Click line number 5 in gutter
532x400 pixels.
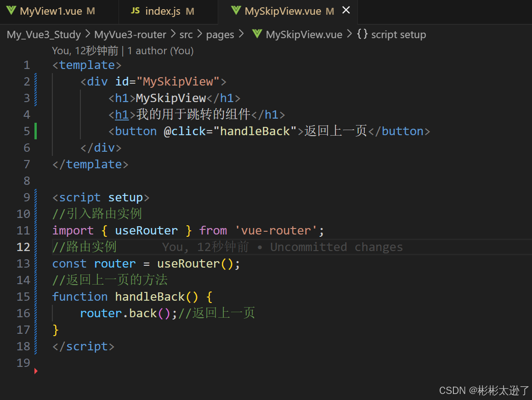(27, 131)
